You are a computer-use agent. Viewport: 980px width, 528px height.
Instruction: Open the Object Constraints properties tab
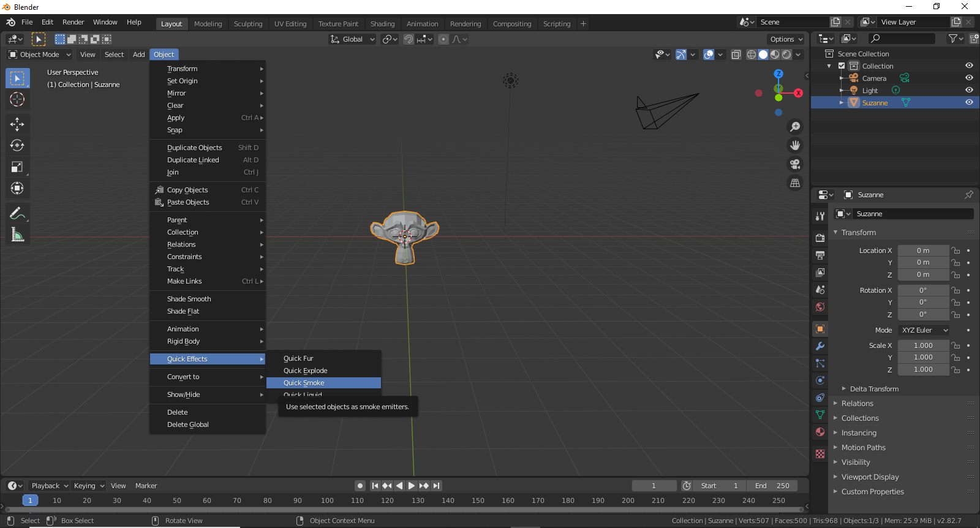820,398
